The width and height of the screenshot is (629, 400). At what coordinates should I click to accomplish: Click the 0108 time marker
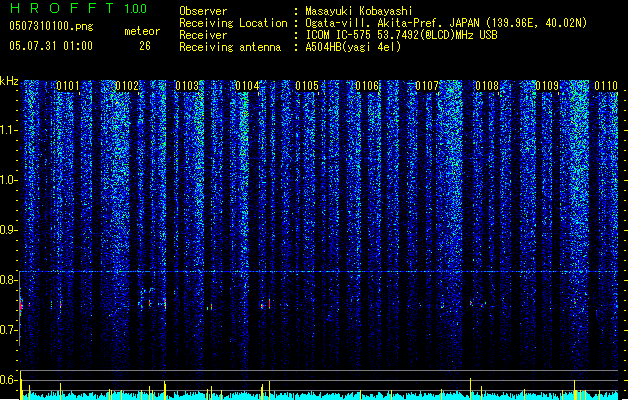[487, 86]
